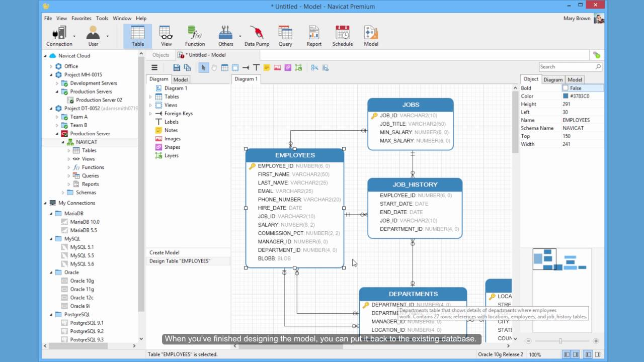The image size is (644, 362).
Task: Open the Model toolbar icon
Action: [x=371, y=36]
